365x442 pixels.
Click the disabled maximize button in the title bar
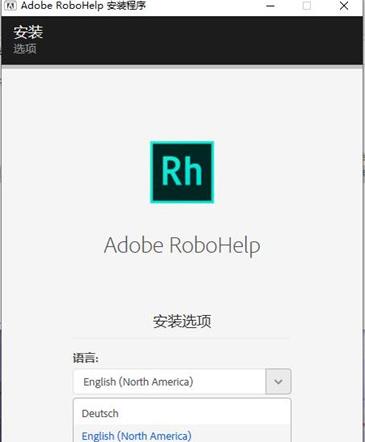(307, 6)
